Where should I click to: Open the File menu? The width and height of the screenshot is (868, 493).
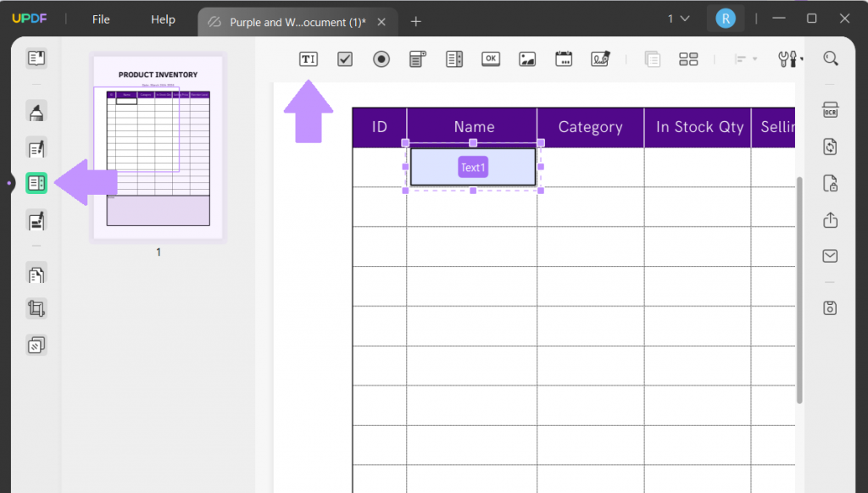coord(100,19)
